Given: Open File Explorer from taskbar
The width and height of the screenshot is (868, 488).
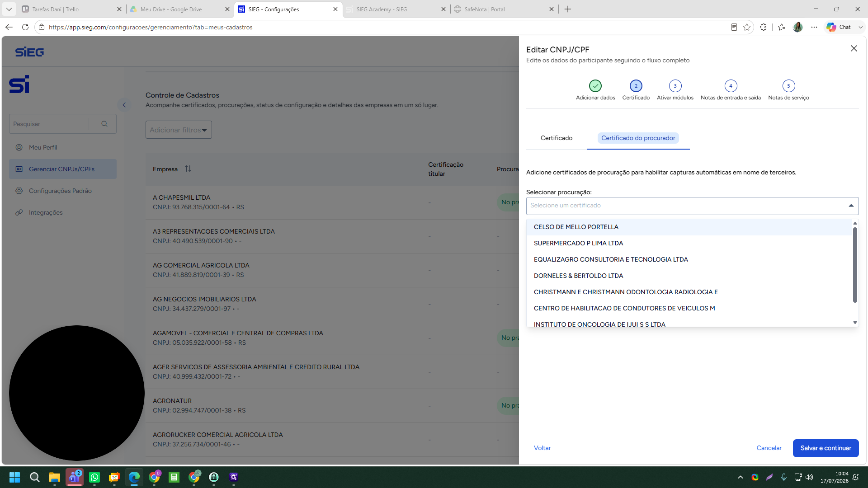Looking at the screenshot, I should [55, 477].
